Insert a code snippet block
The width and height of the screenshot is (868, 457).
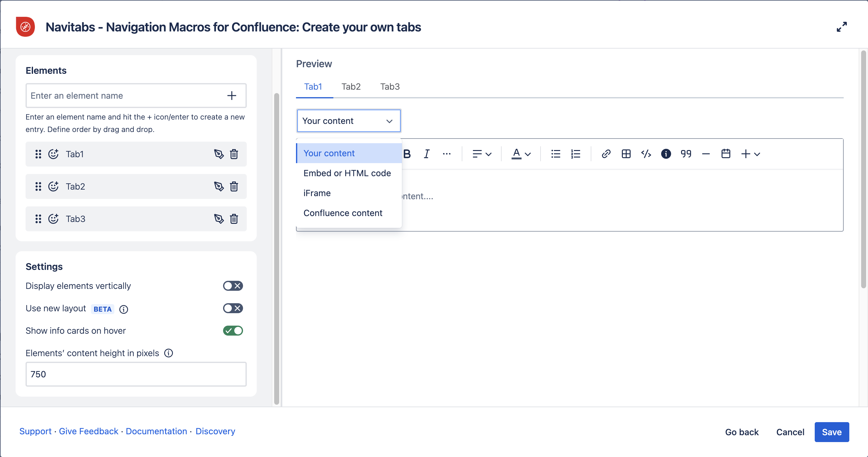pos(646,154)
